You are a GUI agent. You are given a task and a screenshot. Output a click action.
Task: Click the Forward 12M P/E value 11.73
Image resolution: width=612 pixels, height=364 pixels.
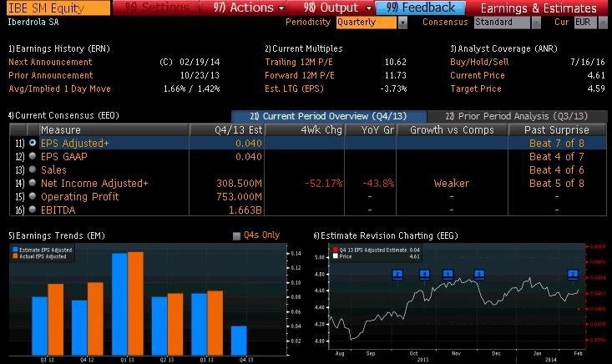396,75
